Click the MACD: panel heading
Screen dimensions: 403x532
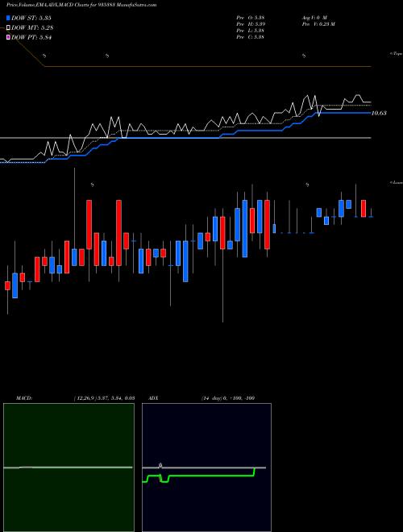[24, 398]
